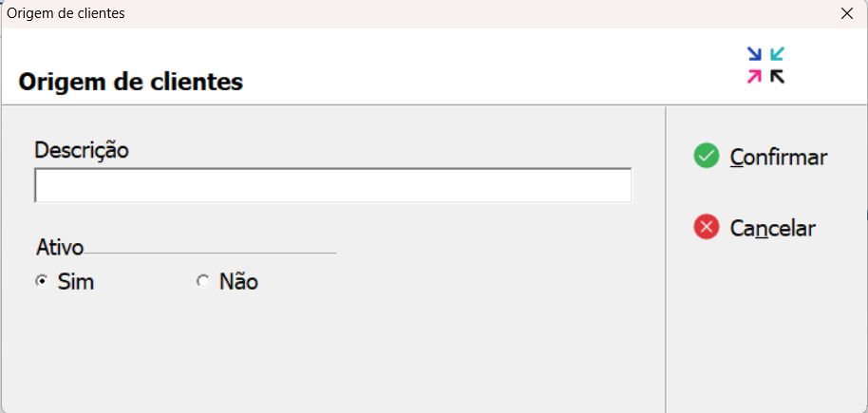Click the Sim option label text
The image size is (868, 413).
click(x=76, y=282)
